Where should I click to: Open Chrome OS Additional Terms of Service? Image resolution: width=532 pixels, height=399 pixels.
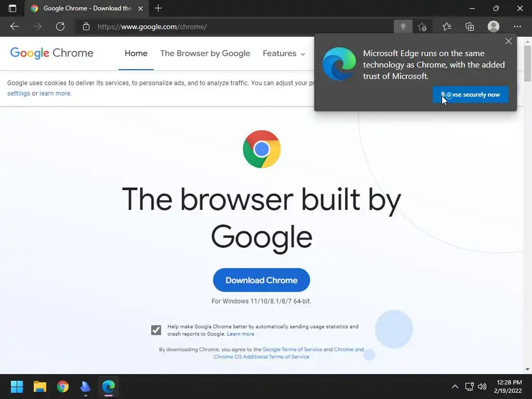261,356
